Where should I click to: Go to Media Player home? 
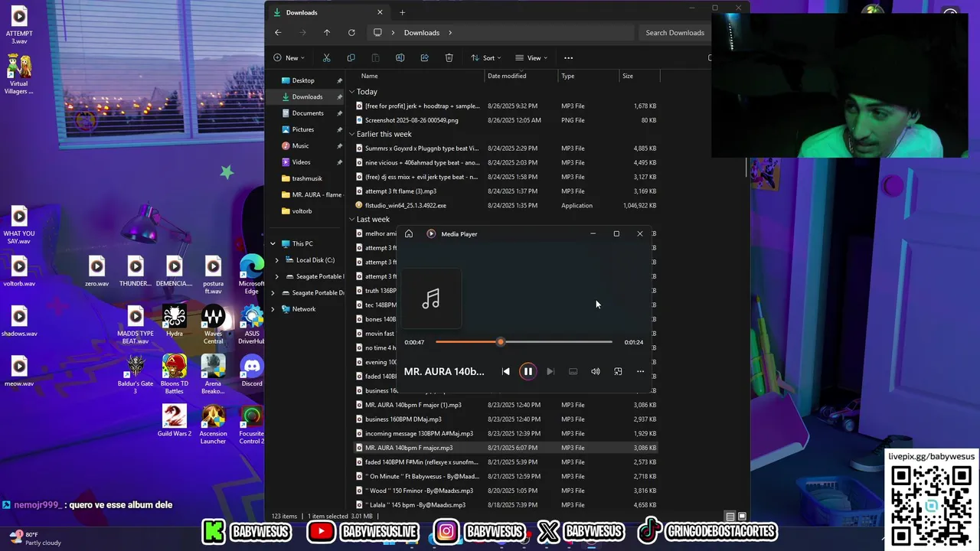click(409, 233)
